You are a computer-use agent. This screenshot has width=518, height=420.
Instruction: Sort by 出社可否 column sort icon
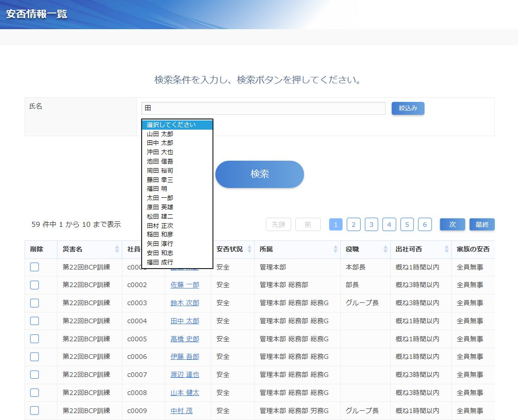click(446, 249)
